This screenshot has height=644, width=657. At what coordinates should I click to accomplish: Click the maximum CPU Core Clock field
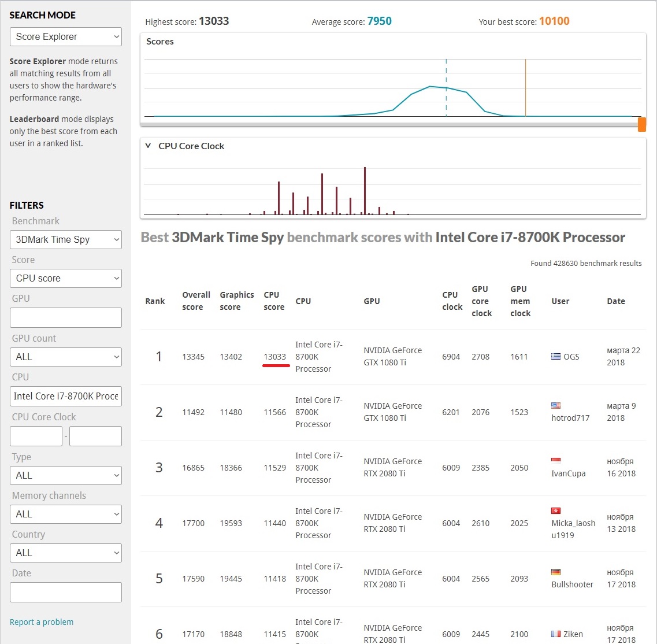[95, 436]
